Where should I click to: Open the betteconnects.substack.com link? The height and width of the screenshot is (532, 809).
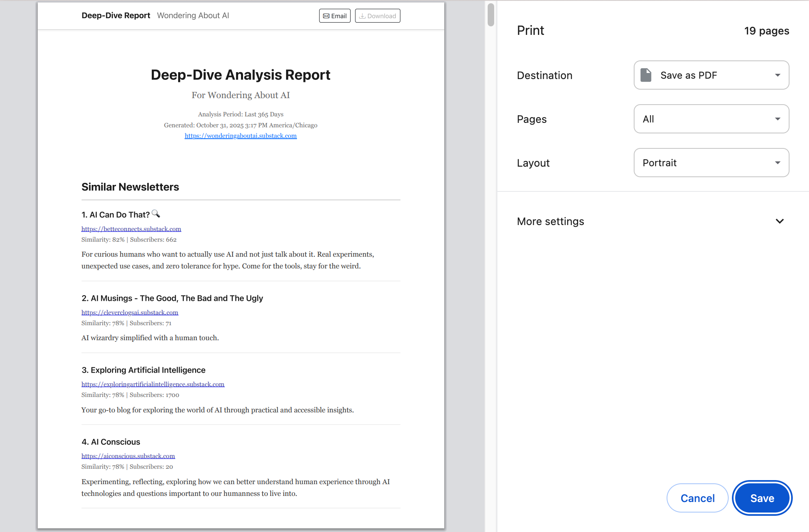click(131, 229)
